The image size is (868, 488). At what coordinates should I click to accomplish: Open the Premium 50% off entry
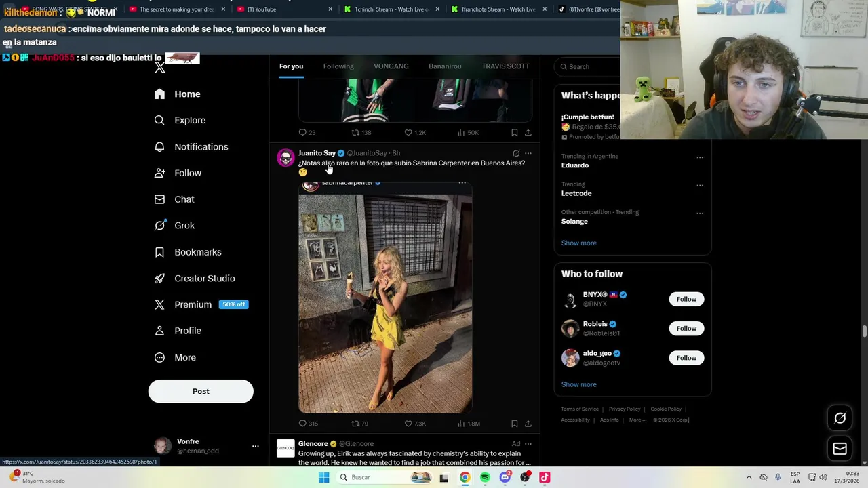(201, 304)
